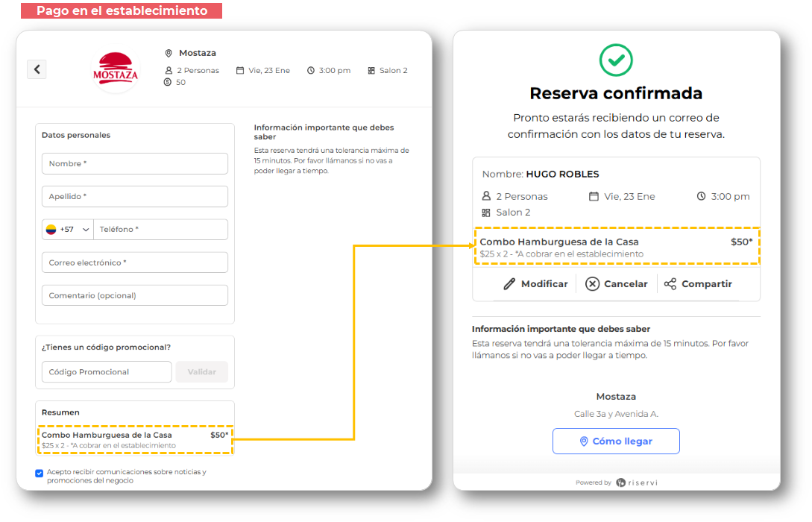Click the Comentario (opcional) field

pyautogui.click(x=135, y=295)
